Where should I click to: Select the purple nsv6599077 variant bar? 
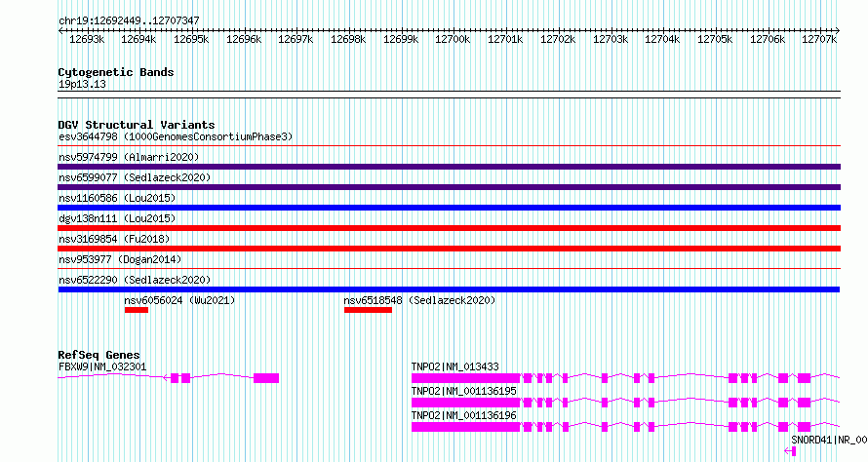click(449, 187)
